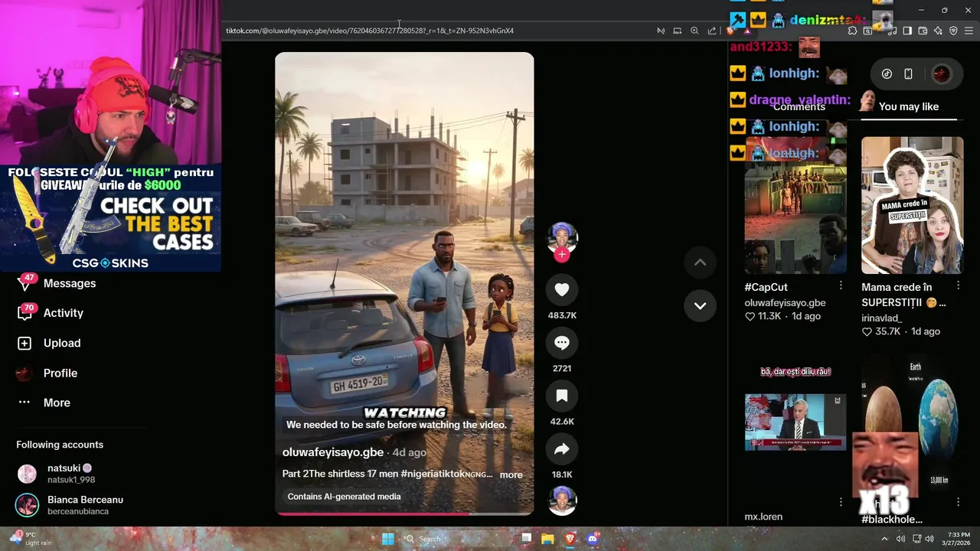Open options menu for mx.loren video

point(841,502)
